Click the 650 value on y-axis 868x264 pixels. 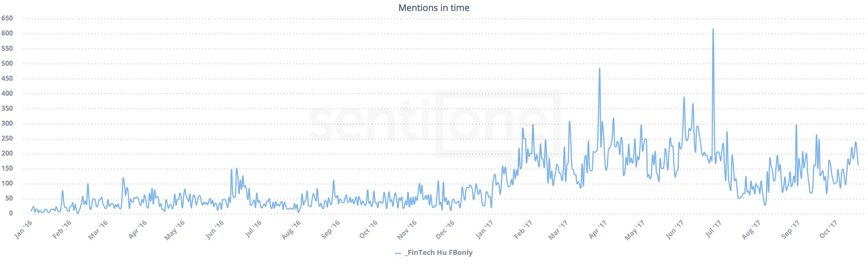coord(7,18)
